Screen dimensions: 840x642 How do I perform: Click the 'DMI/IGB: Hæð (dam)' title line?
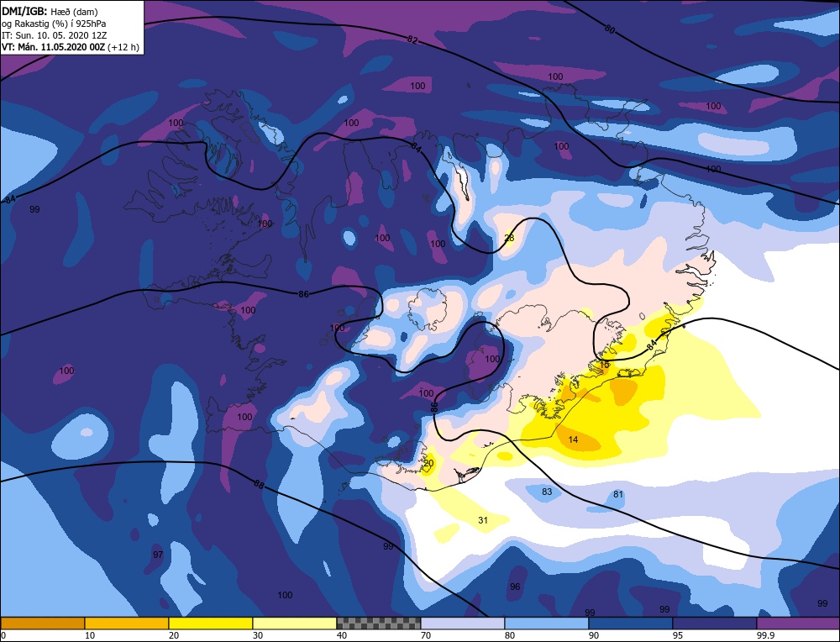point(50,11)
